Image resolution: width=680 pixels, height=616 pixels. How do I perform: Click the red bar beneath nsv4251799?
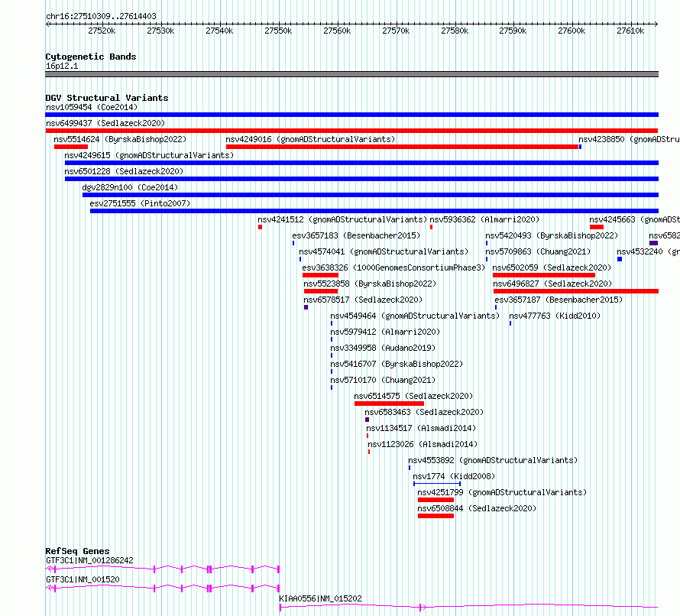tap(436, 500)
